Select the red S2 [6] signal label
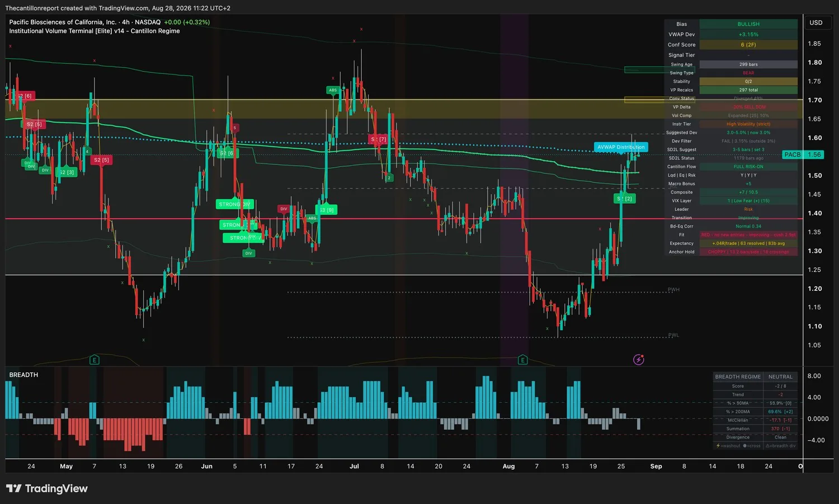This screenshot has height=504, width=839. tap(25, 96)
